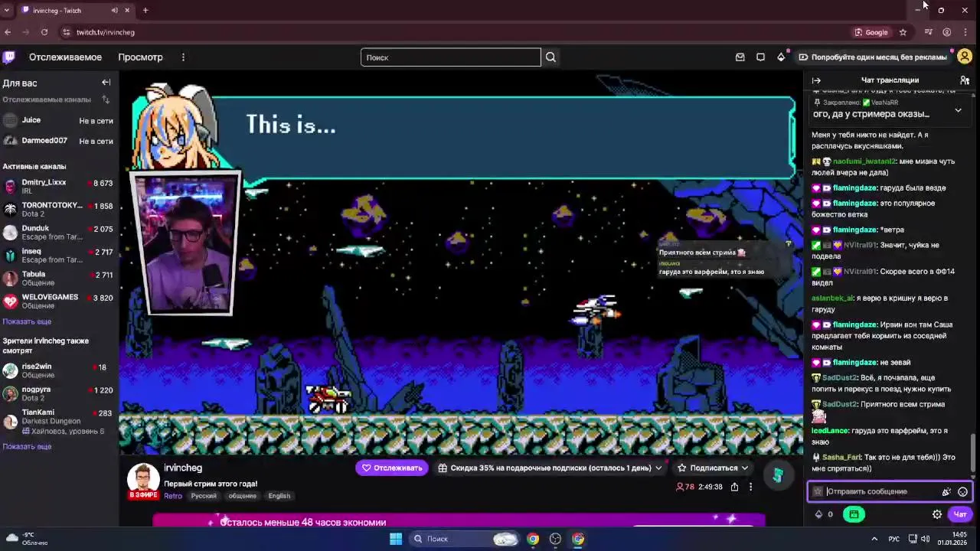Open the green channel points rewards button
This screenshot has width=980, height=551.
[x=854, y=514]
